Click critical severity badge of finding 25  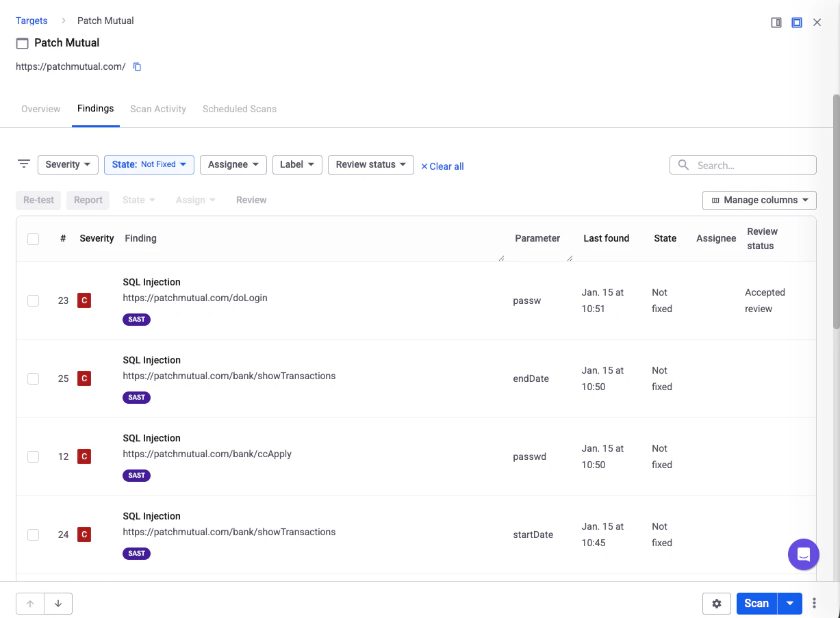(x=84, y=378)
